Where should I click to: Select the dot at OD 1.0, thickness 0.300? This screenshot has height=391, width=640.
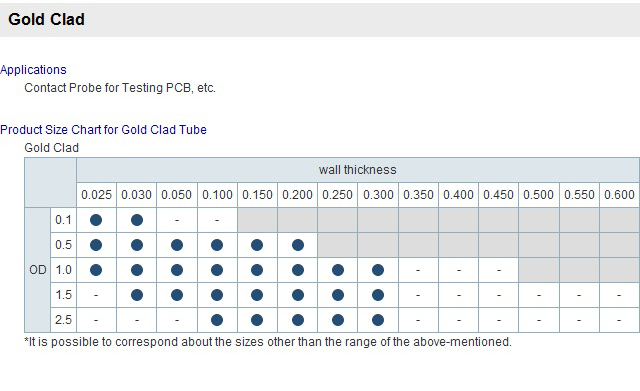coord(378,270)
